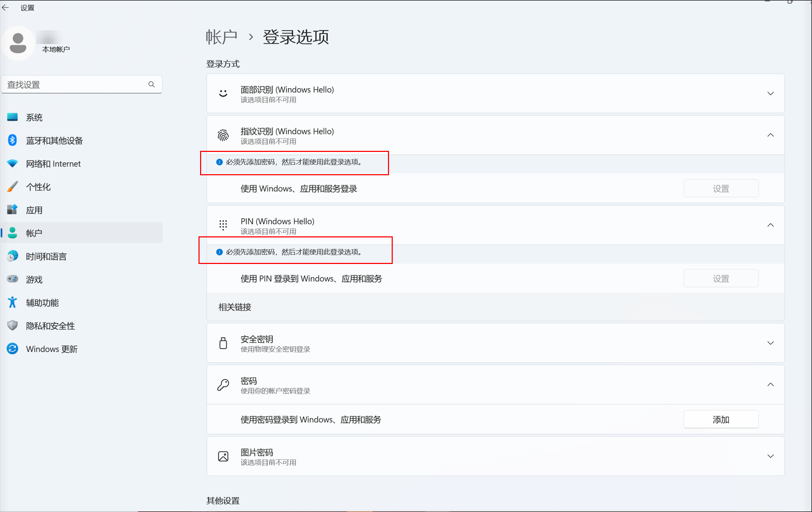Click the back arrow in the title bar
The width and height of the screenshot is (812, 512).
click(6, 7)
